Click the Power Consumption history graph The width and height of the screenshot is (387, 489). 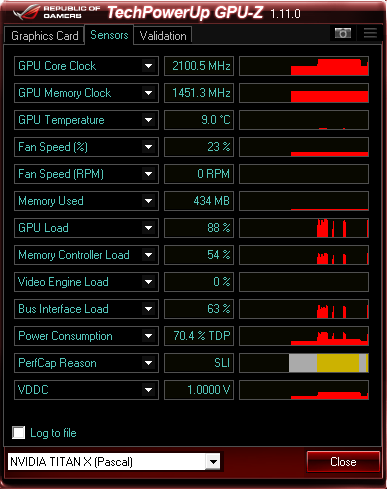(x=304, y=336)
